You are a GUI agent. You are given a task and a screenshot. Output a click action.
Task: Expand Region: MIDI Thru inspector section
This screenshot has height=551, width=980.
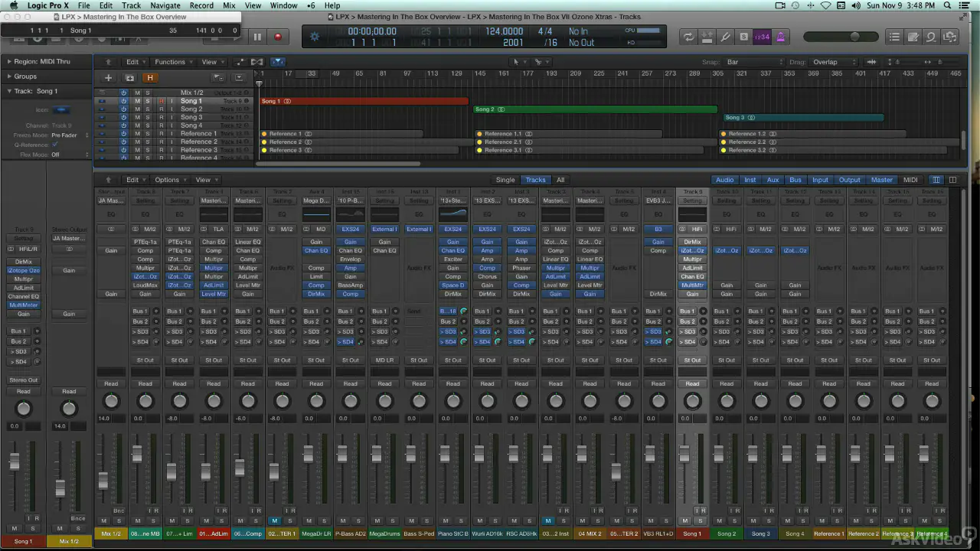click(9, 61)
